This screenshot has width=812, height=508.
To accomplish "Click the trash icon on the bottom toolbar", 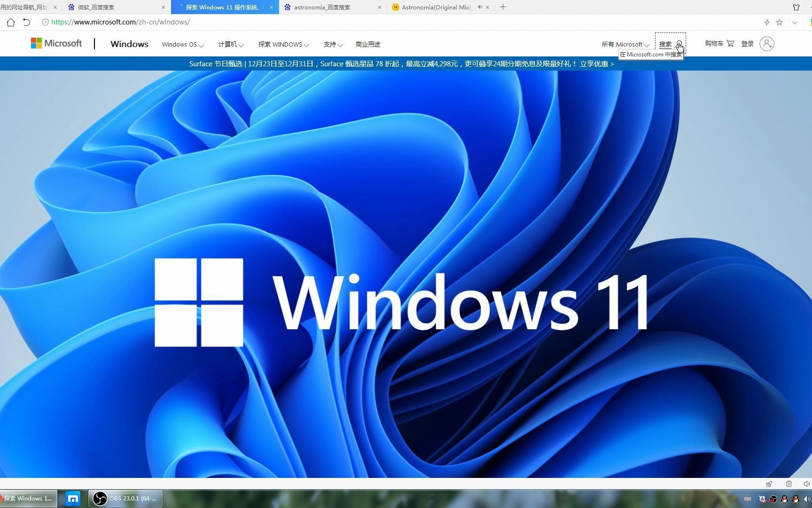I will (789, 484).
